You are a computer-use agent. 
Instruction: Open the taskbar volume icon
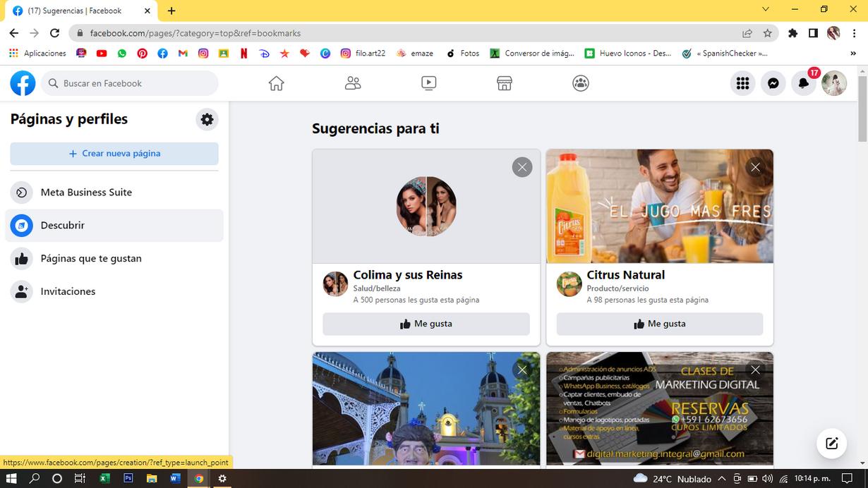768,479
